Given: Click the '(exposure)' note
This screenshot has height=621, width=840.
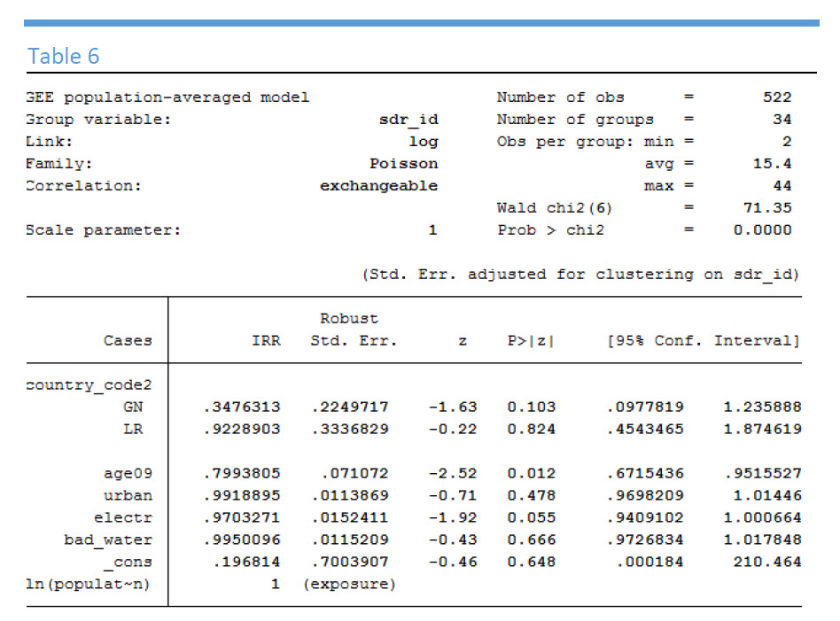Looking at the screenshot, I should pyautogui.click(x=349, y=584).
